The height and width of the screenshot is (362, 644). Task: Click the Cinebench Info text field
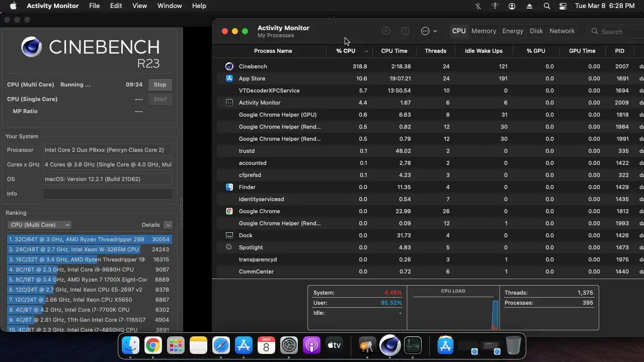pos(108,194)
